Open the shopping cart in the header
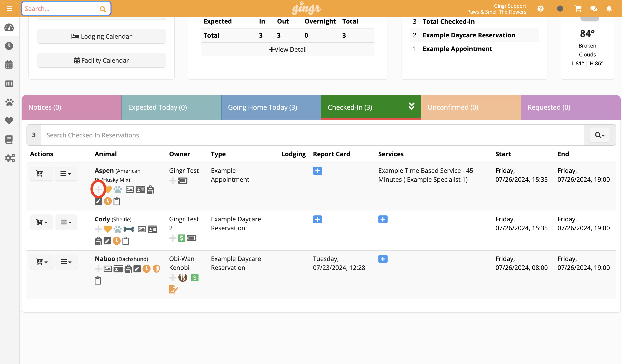The image size is (622, 364). pos(578,9)
